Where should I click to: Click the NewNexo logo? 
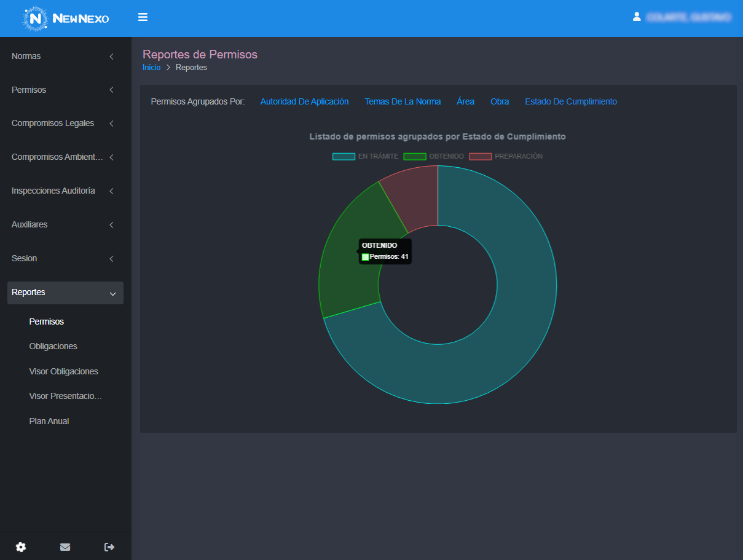point(66,18)
